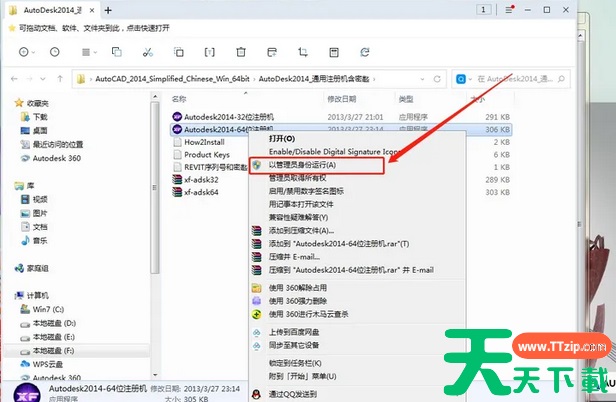Click the search magnifier icon
This screenshot has height=402, width=616.
(x=562, y=79)
